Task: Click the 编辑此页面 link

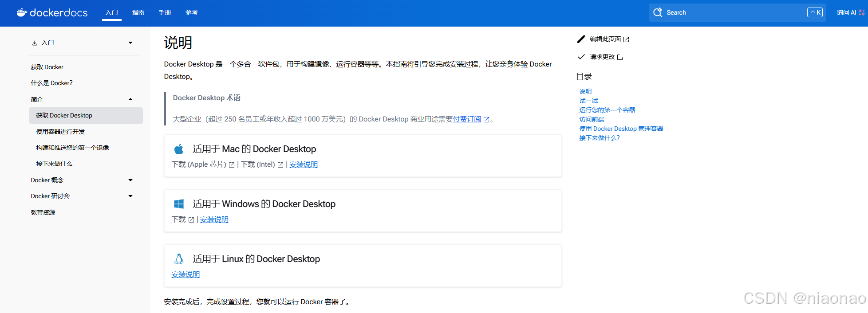Action: point(605,39)
